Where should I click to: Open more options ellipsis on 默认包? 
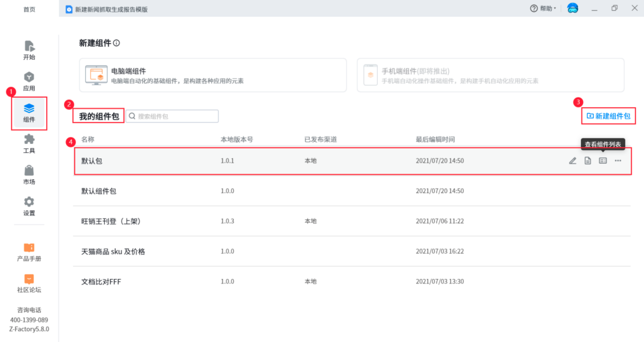pyautogui.click(x=618, y=161)
